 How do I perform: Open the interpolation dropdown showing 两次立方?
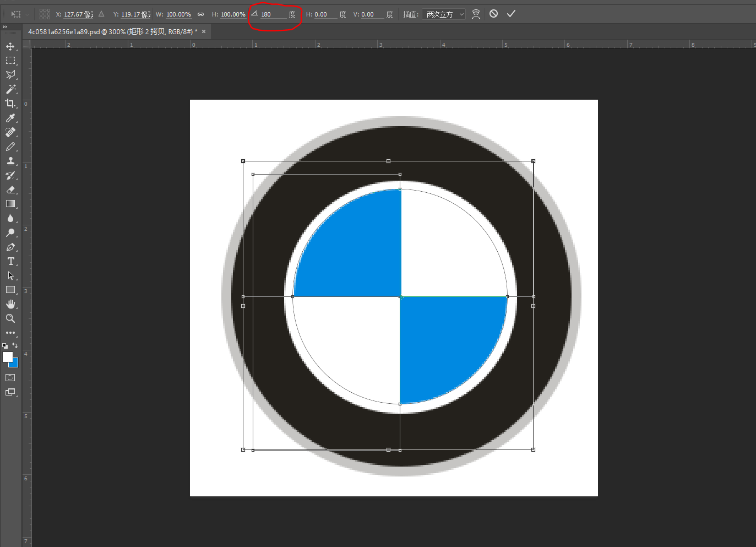click(x=444, y=14)
